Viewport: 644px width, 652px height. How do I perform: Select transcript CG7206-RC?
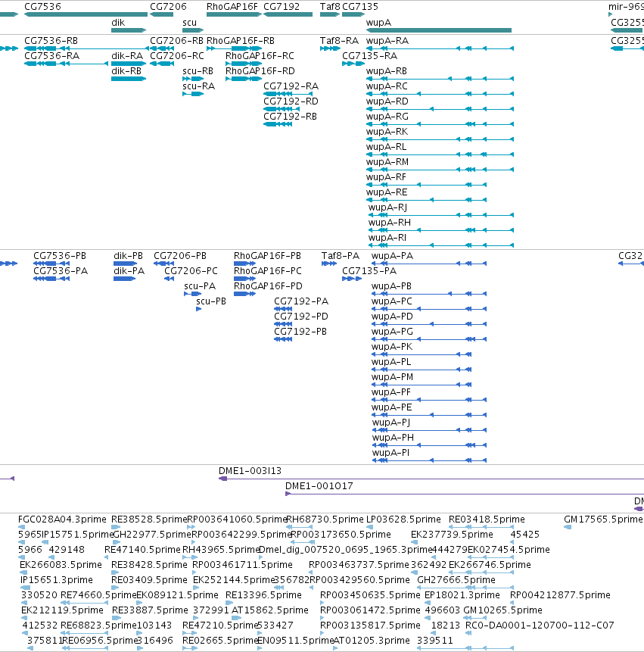pyautogui.click(x=177, y=56)
